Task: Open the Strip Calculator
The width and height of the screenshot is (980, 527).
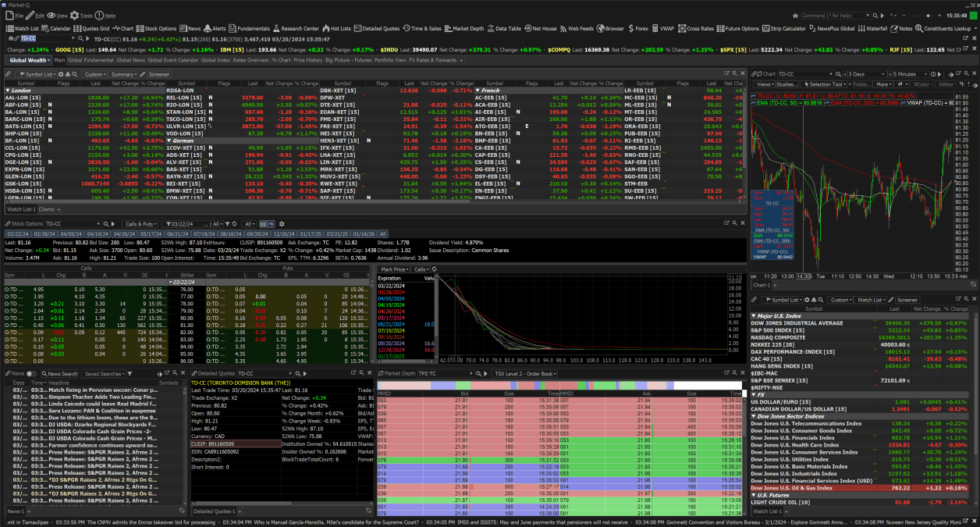Action: click(784, 28)
